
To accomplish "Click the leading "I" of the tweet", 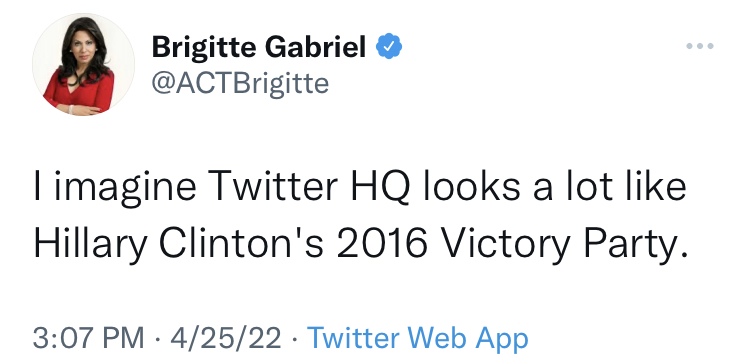I will 37,186.
